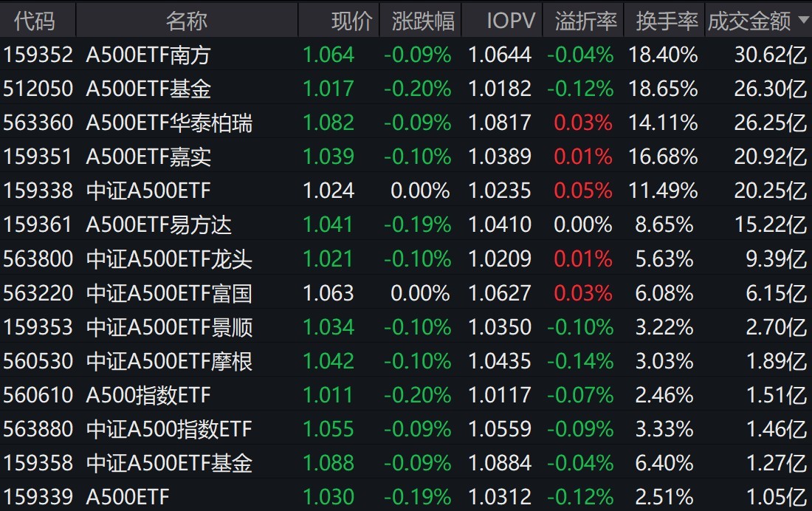Click turnover rate 6.40%
The width and height of the screenshot is (812, 511).
[x=664, y=463]
